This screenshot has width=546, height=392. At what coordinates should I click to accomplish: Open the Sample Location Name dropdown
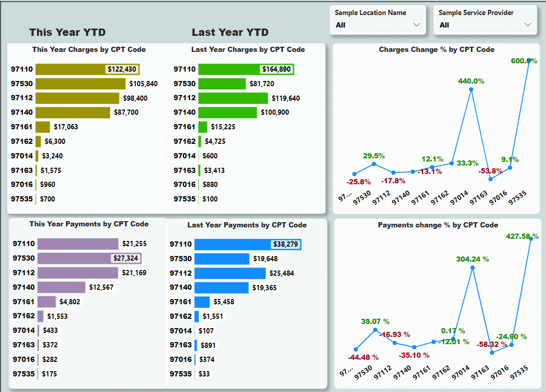click(x=377, y=25)
